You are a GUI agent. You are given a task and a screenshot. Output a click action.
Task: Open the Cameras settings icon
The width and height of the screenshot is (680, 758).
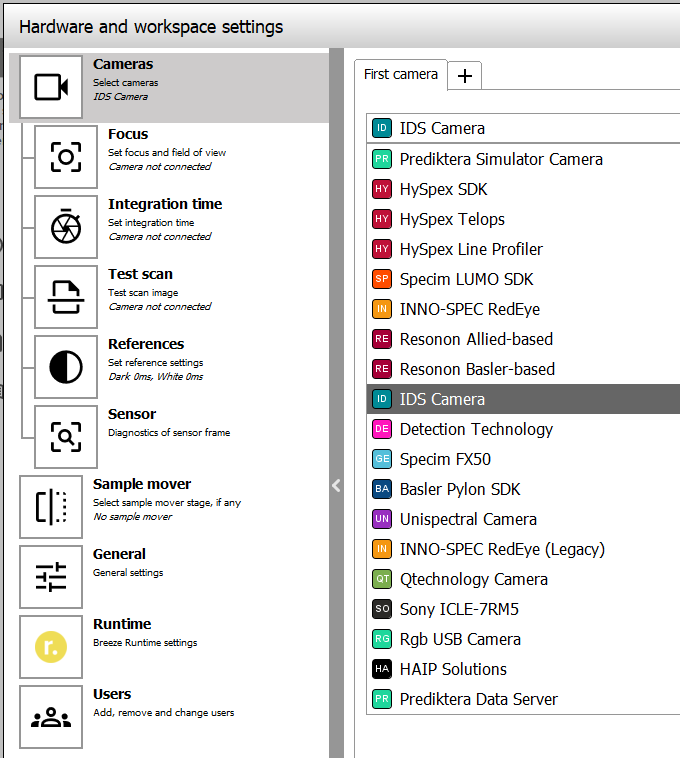[x=51, y=87]
